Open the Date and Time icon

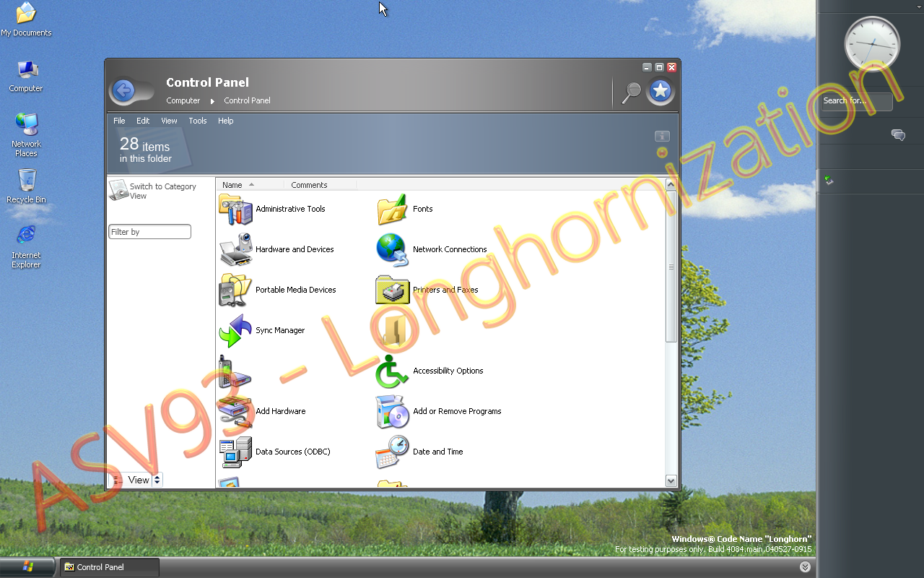point(393,452)
